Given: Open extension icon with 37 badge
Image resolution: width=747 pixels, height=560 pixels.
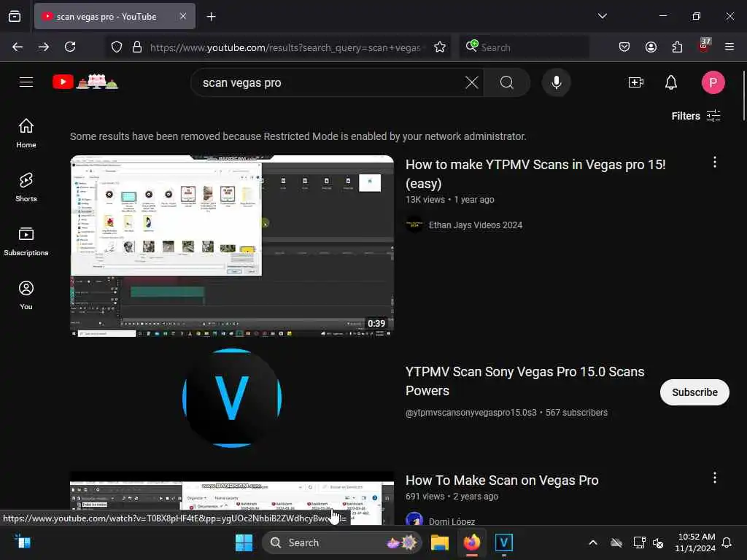Looking at the screenshot, I should pyautogui.click(x=703, y=46).
